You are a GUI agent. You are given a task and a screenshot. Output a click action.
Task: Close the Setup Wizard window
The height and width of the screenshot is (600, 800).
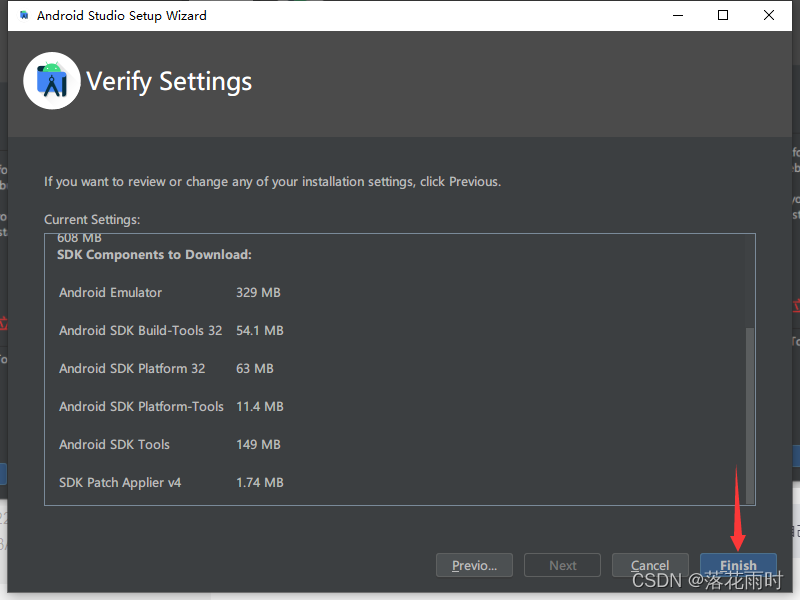pyautogui.click(x=769, y=15)
